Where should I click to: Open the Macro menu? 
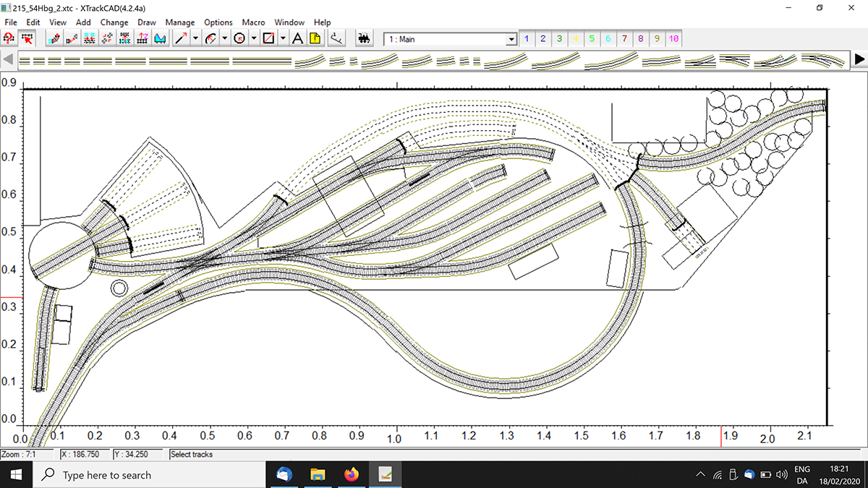coord(253,22)
